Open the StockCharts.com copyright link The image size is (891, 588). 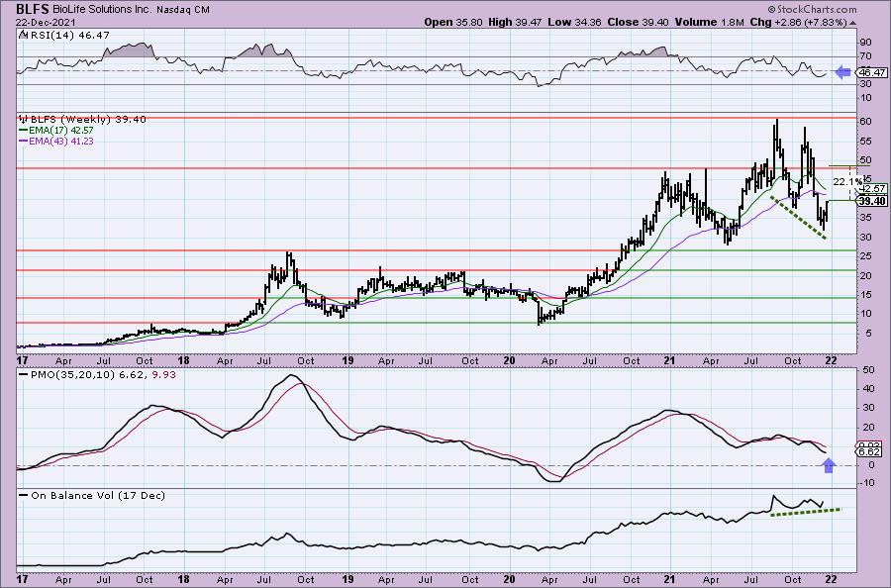[812, 9]
